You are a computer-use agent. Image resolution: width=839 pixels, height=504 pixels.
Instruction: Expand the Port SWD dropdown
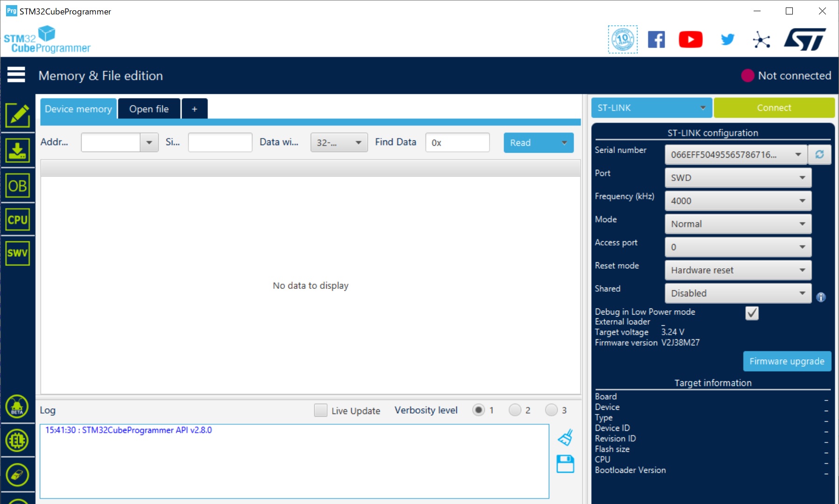[738, 178]
